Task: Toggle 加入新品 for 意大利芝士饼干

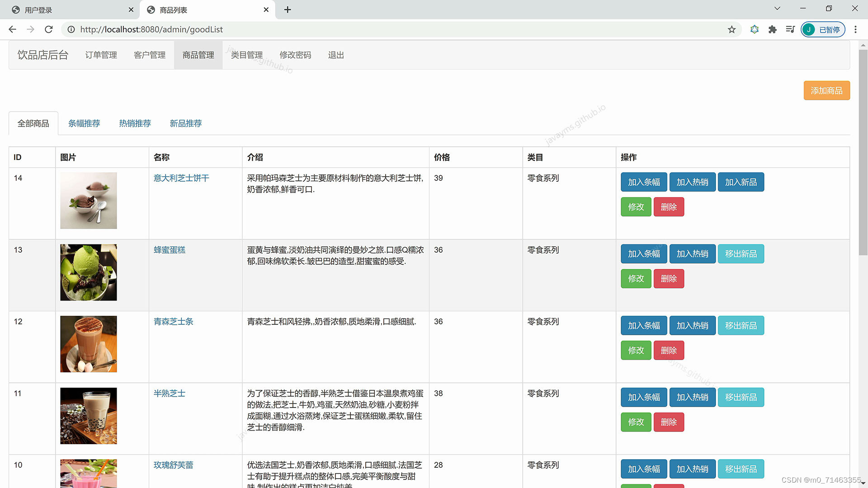Action: point(741,182)
